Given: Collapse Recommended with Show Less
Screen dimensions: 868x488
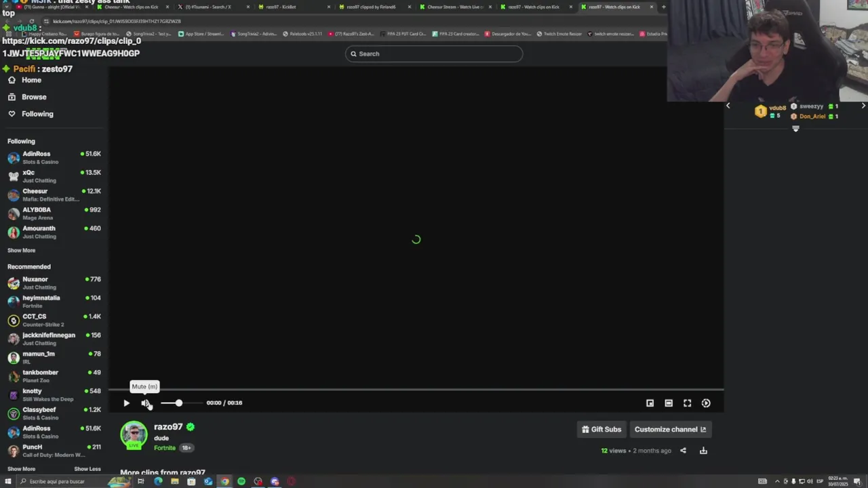Looking at the screenshot, I should (x=87, y=469).
